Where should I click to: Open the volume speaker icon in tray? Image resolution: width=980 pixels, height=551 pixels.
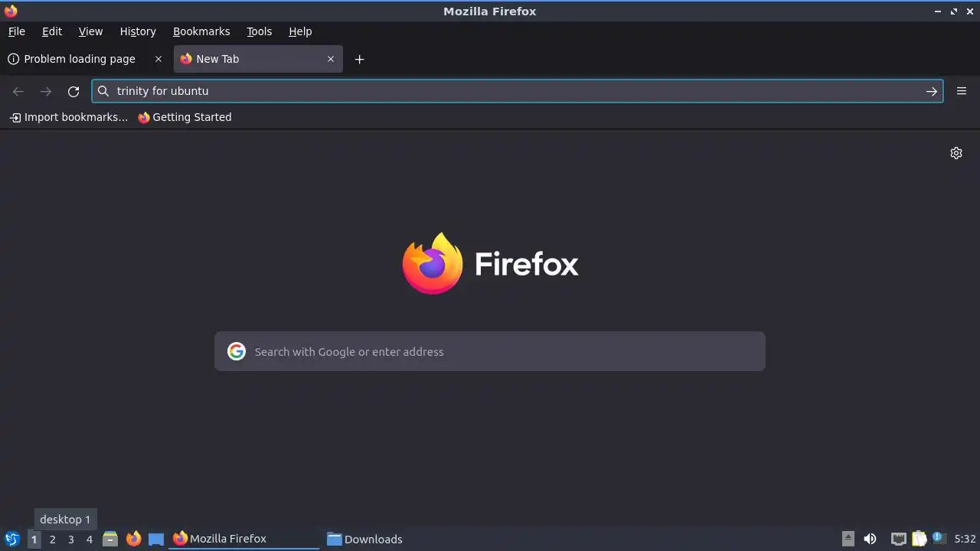870,539
